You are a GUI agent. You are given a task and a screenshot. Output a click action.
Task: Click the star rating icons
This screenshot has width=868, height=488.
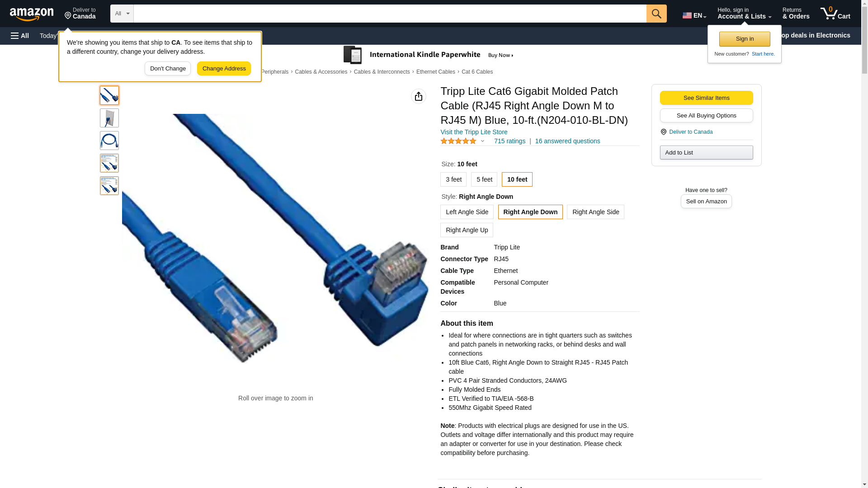[458, 141]
